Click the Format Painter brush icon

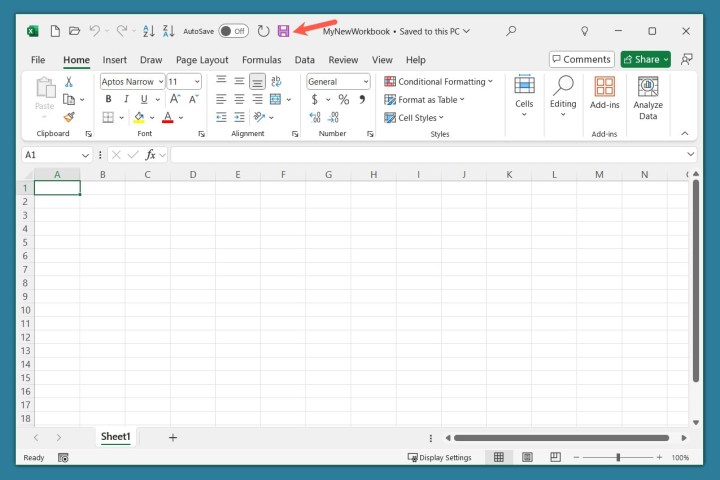[69, 117]
